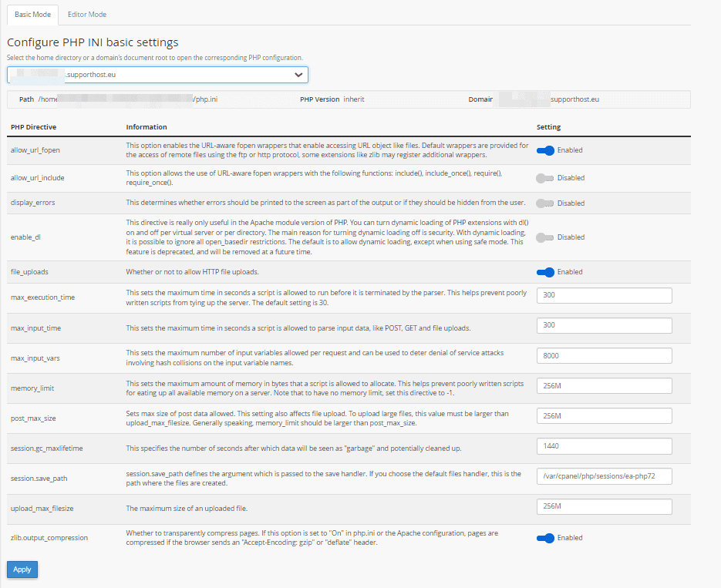Click the max_execution_time input field

click(605, 295)
